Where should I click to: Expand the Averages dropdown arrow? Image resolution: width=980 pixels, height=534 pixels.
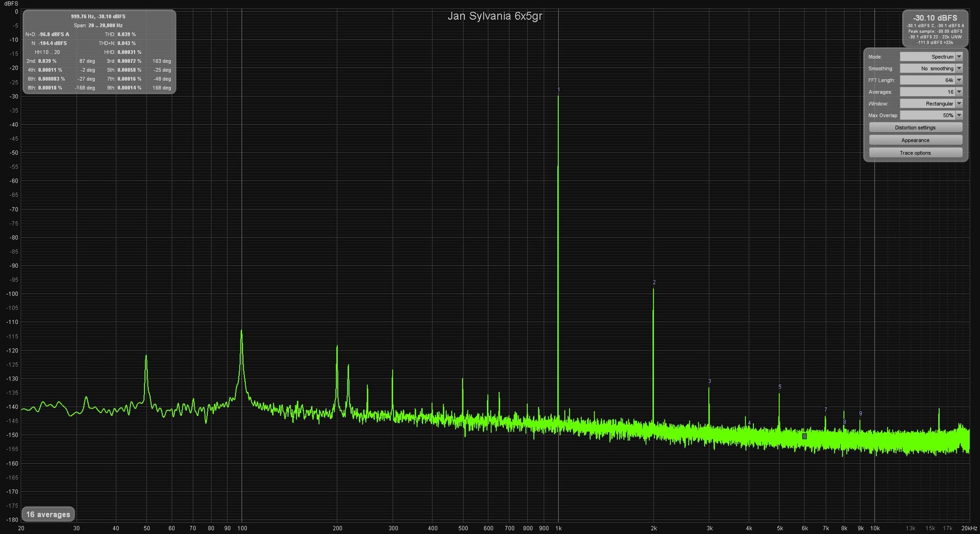click(x=959, y=92)
